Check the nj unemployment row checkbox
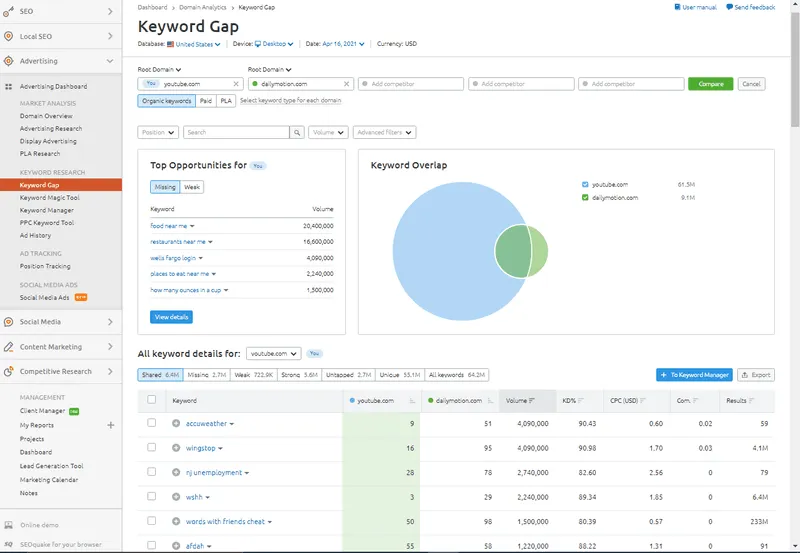Screen dimensions: 800x553 (152, 471)
